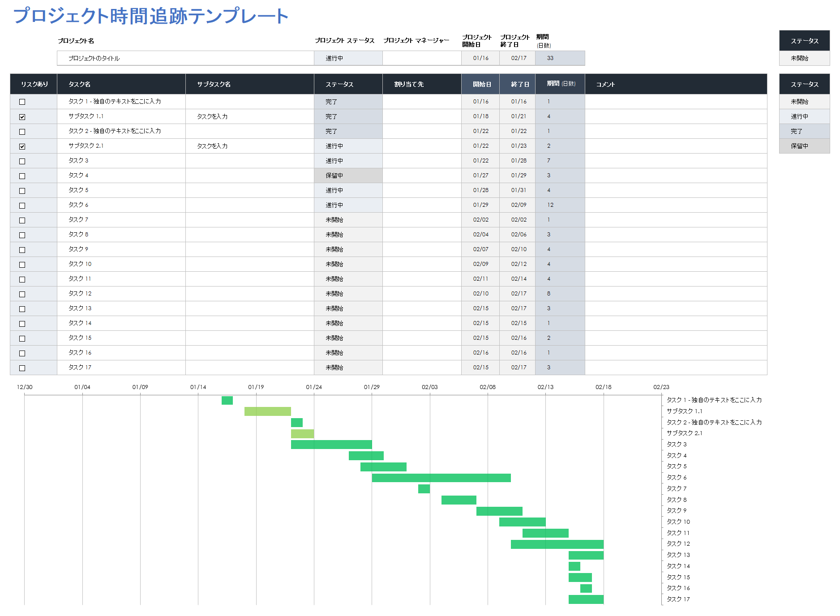840x616 pixels.
Task: Check the risk checkbox for タスク 9
Action: point(22,250)
